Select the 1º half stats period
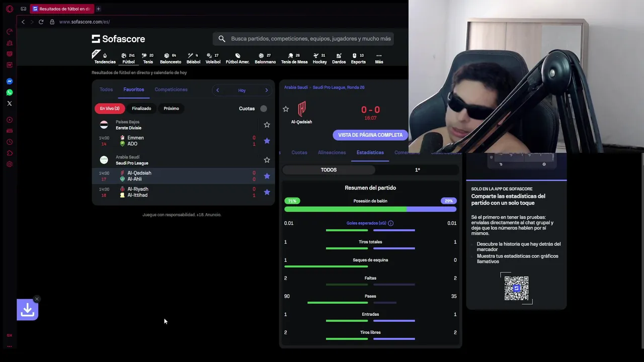 417,170
